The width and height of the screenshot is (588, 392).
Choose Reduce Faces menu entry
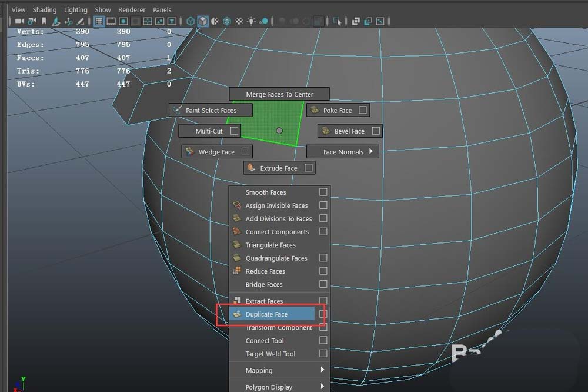point(265,271)
